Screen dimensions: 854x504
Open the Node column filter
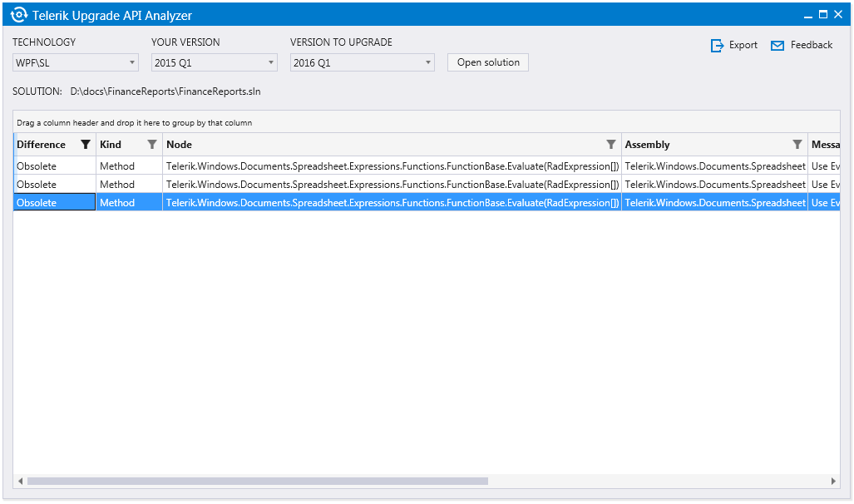(x=611, y=145)
